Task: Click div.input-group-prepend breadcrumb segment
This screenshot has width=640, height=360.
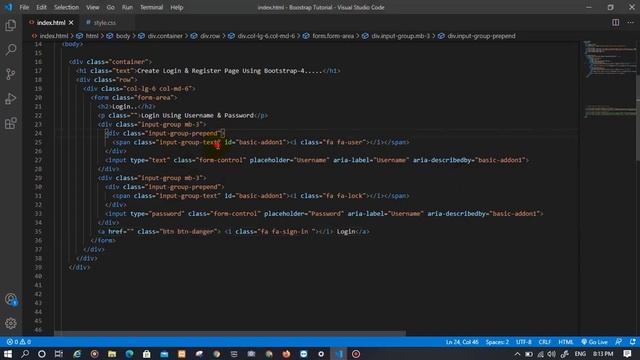Action: [481, 36]
